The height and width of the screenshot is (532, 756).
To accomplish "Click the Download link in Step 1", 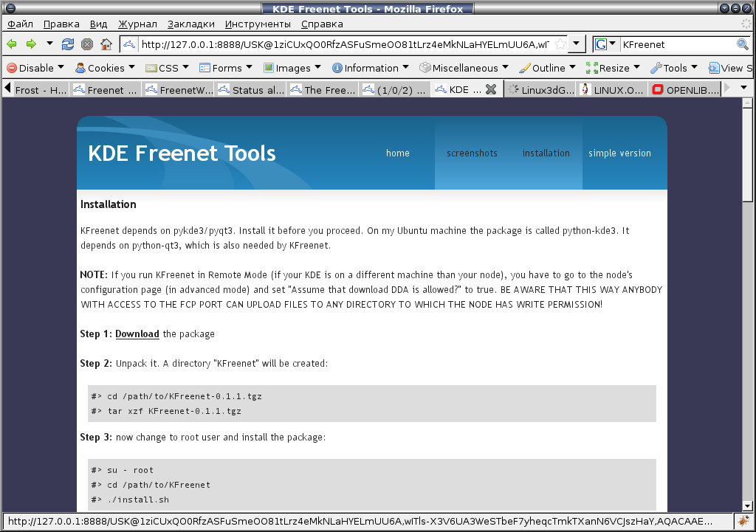I will pos(137,334).
